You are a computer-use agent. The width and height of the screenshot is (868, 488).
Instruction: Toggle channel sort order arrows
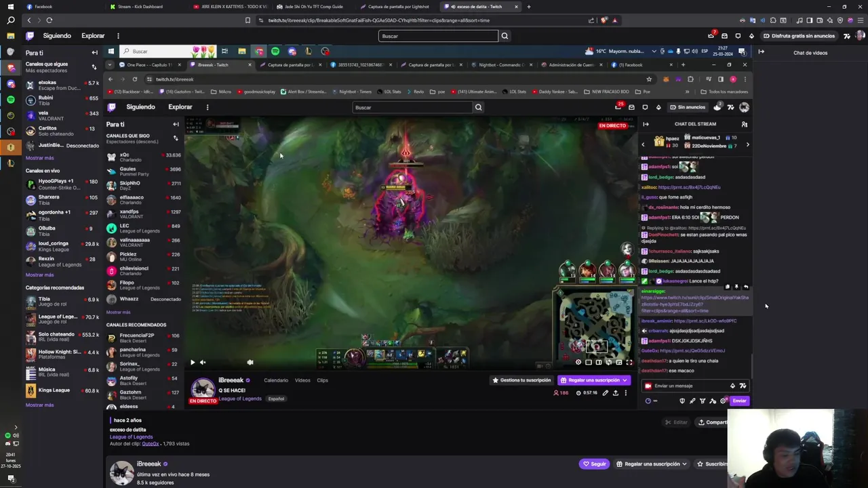[94, 67]
